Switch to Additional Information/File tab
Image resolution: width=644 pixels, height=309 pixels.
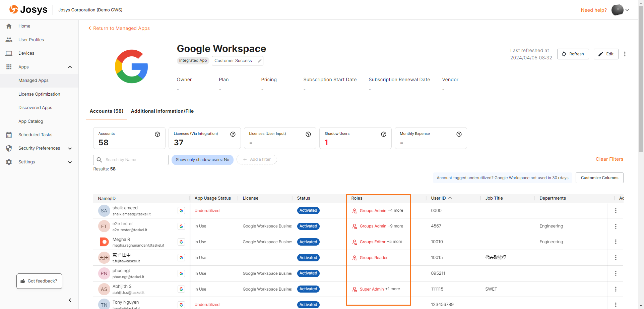click(x=162, y=111)
